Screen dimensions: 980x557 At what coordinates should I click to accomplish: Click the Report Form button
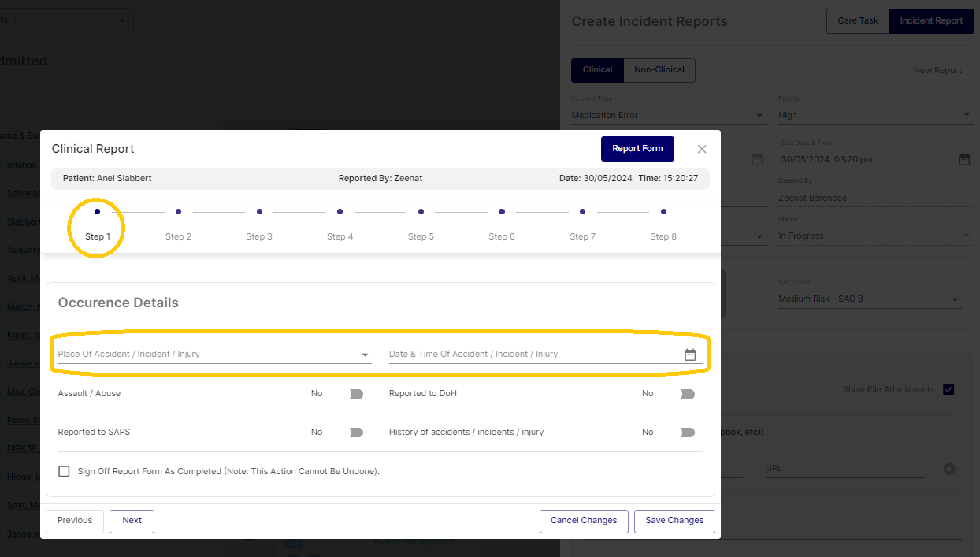pyautogui.click(x=637, y=149)
